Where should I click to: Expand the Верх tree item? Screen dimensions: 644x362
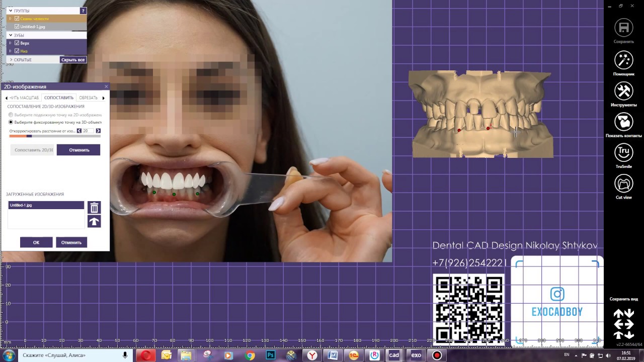tap(10, 43)
